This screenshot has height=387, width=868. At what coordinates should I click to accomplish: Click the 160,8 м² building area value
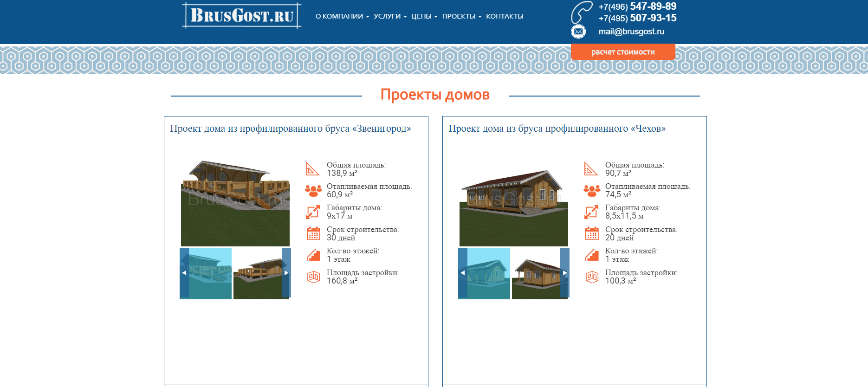pos(342,281)
